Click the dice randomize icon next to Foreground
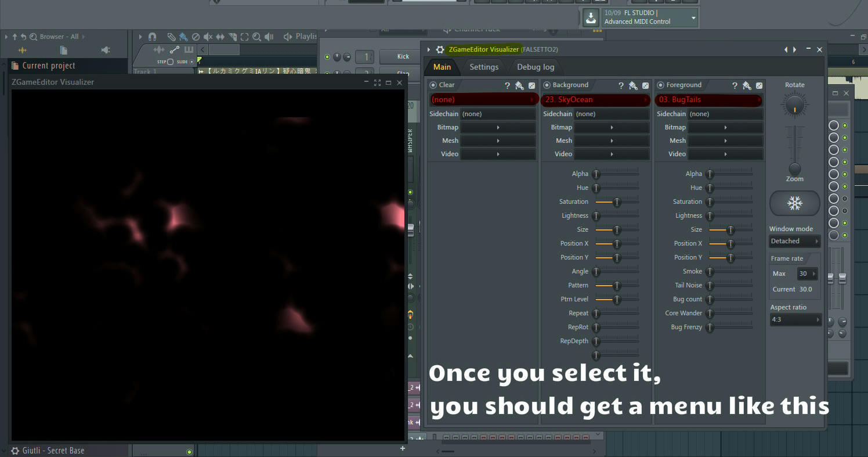The height and width of the screenshot is (457, 868). [x=759, y=85]
